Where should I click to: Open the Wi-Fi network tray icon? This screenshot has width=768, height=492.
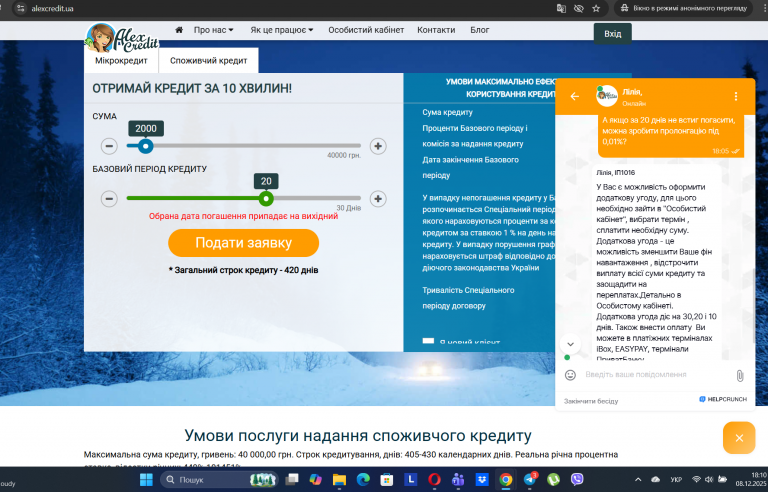click(x=696, y=480)
